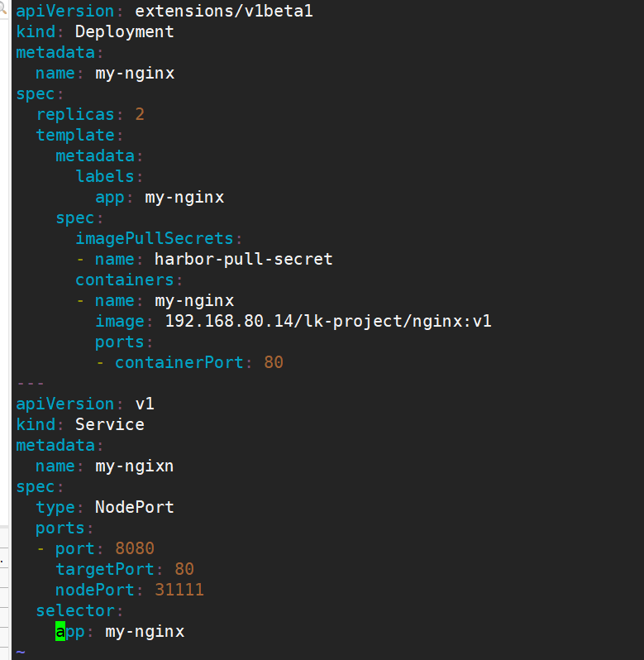Image resolution: width=644 pixels, height=660 pixels.
Task: Click the NodePort type value
Action: [x=134, y=507]
